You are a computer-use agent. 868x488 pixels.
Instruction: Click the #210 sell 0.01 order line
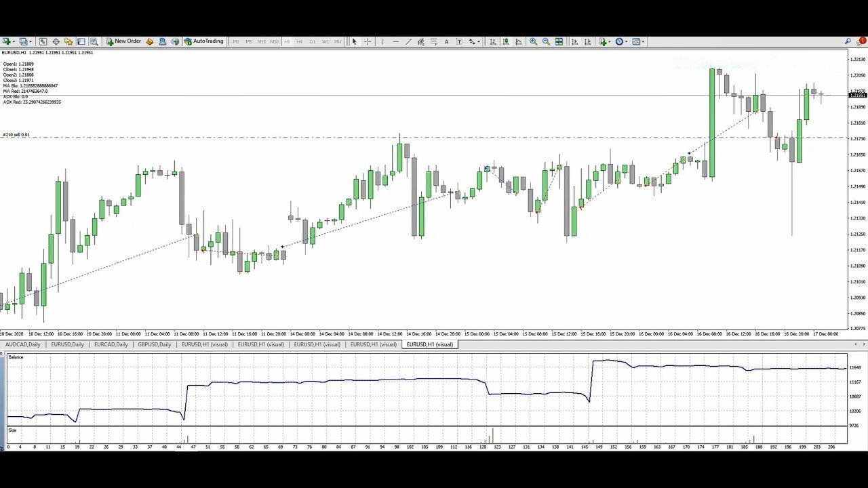16,135
